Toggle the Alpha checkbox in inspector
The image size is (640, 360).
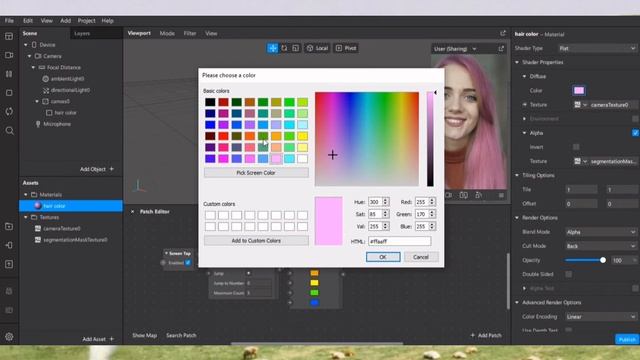(x=635, y=133)
